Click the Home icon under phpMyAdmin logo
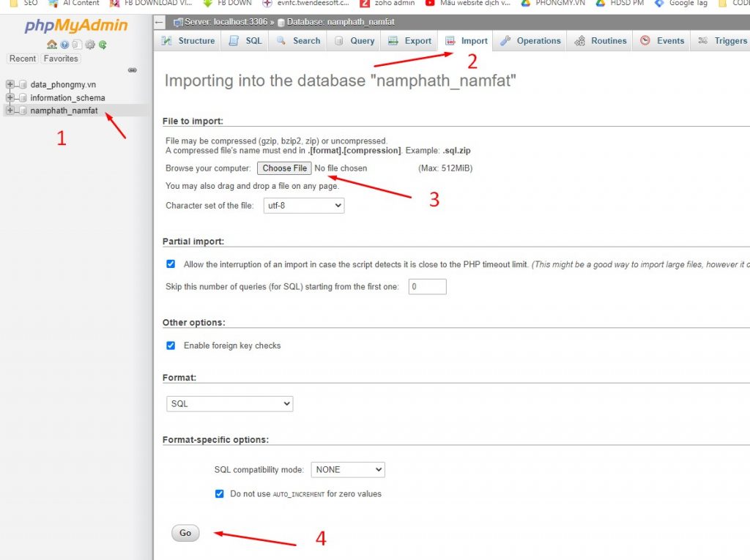 click(51, 45)
